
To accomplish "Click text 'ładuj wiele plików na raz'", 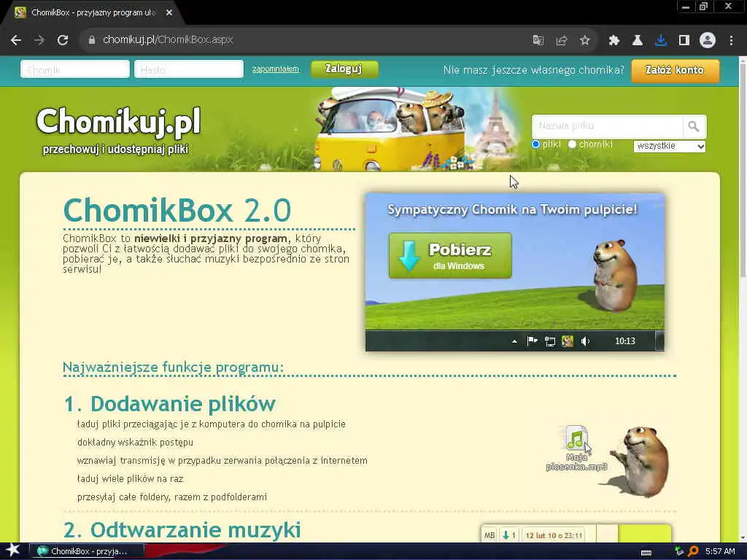I will point(130,478).
